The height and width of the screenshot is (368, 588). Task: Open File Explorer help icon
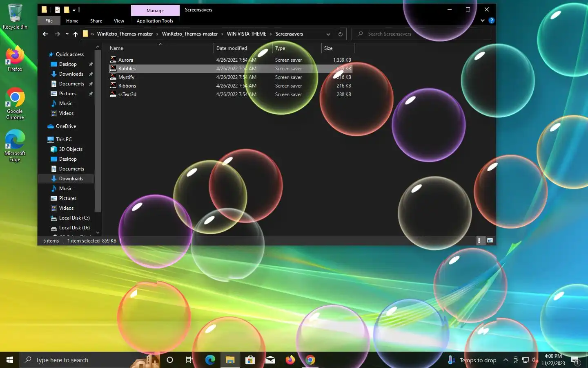492,20
